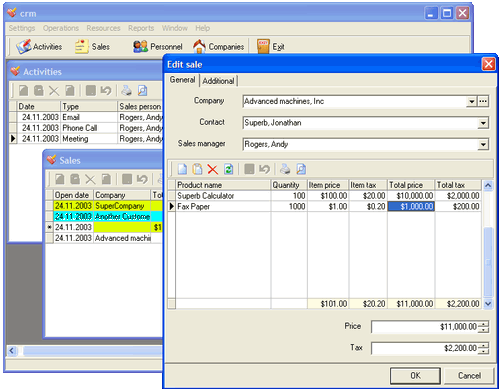Click print icon in Edit sale toolbar
The image size is (500, 390).
pos(285,169)
